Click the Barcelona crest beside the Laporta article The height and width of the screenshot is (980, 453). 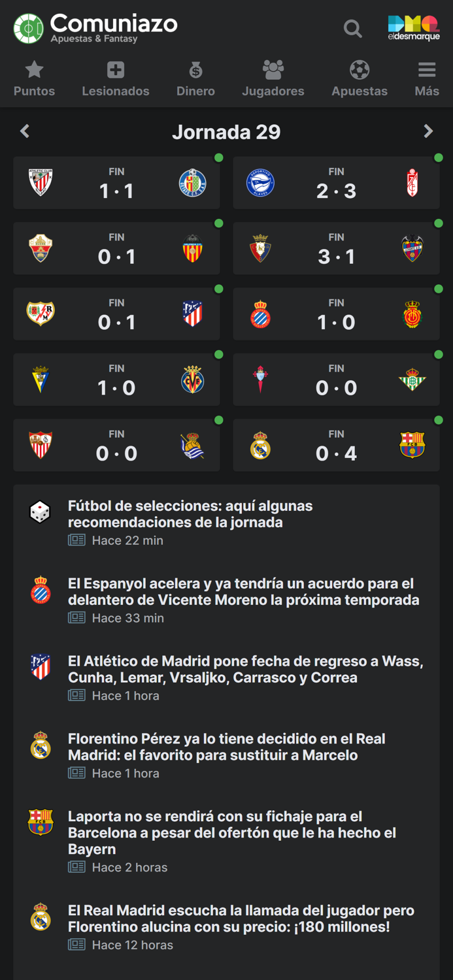tap(40, 823)
